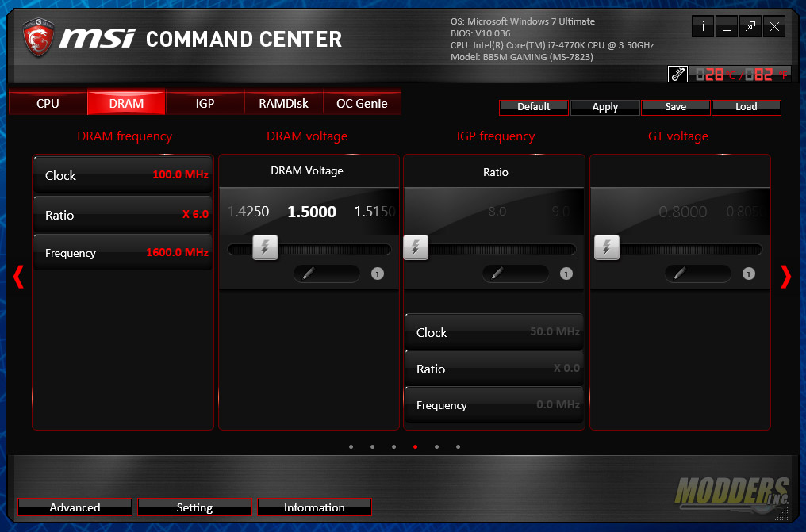Click the DRAM voltage edit input field
806x532 pixels.
[x=327, y=274]
